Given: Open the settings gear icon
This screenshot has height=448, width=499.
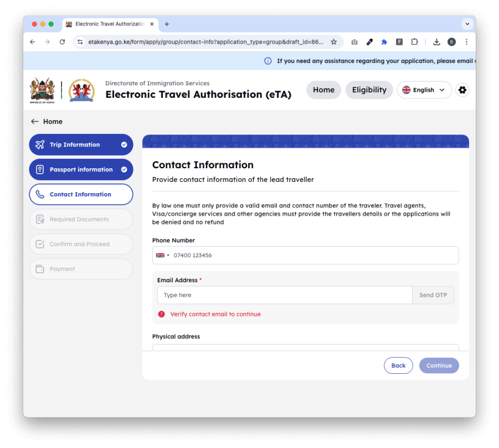Looking at the screenshot, I should (x=462, y=90).
